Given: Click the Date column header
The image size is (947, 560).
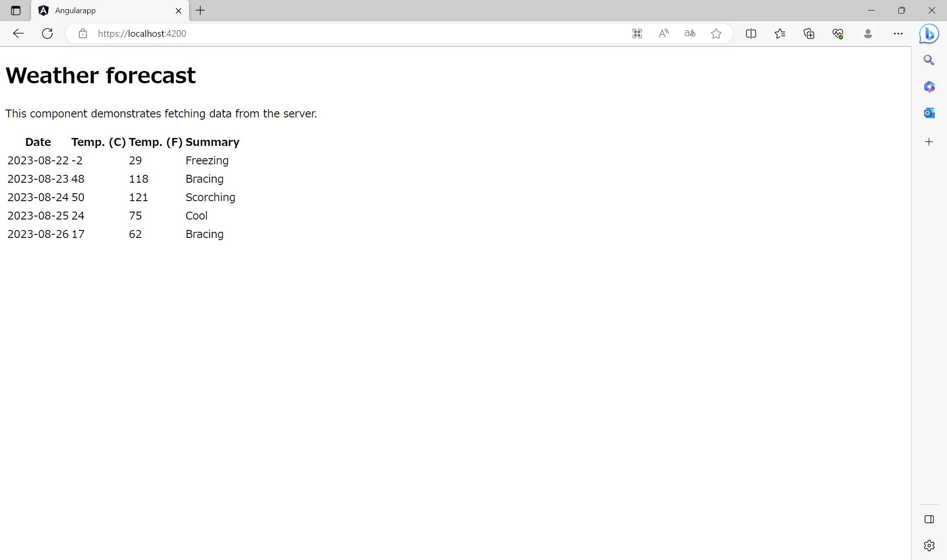Looking at the screenshot, I should 38,142.
